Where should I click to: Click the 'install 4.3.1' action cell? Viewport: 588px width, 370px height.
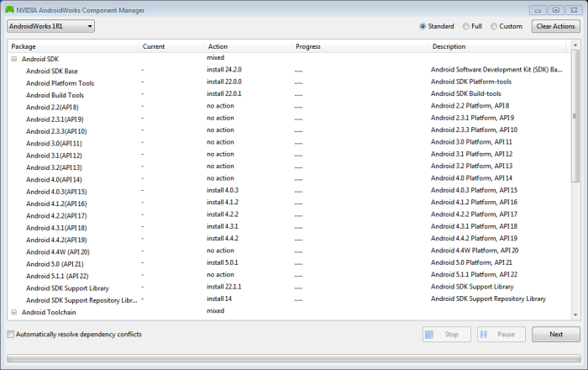pyautogui.click(x=223, y=226)
